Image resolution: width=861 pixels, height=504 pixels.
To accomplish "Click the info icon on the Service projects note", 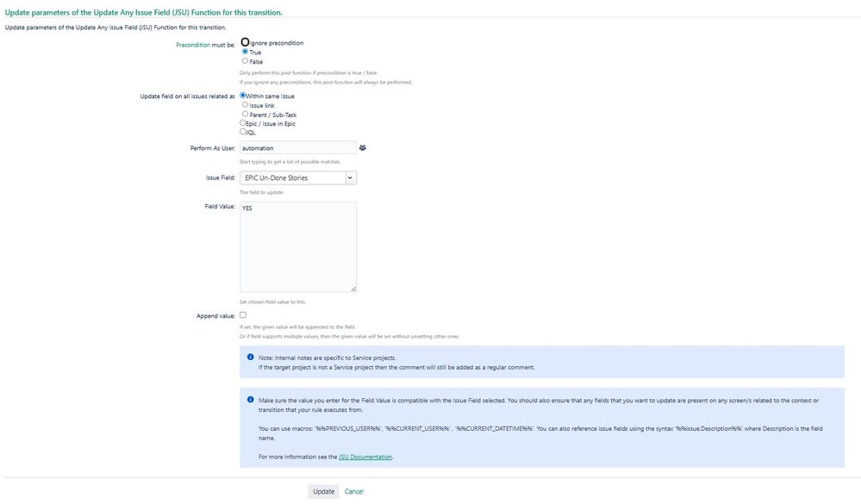I will pos(250,356).
